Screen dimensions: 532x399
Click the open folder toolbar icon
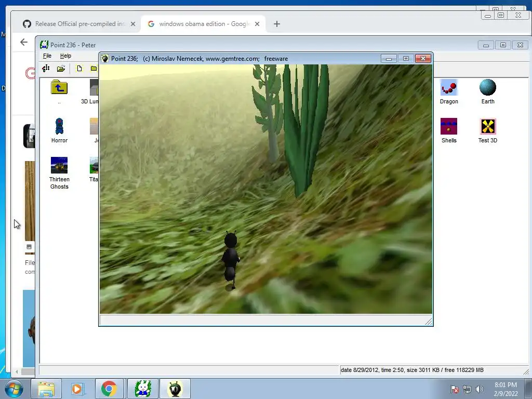pyautogui.click(x=61, y=69)
